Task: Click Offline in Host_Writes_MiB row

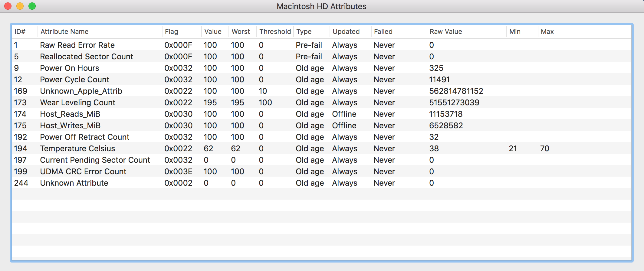Action: pos(344,126)
